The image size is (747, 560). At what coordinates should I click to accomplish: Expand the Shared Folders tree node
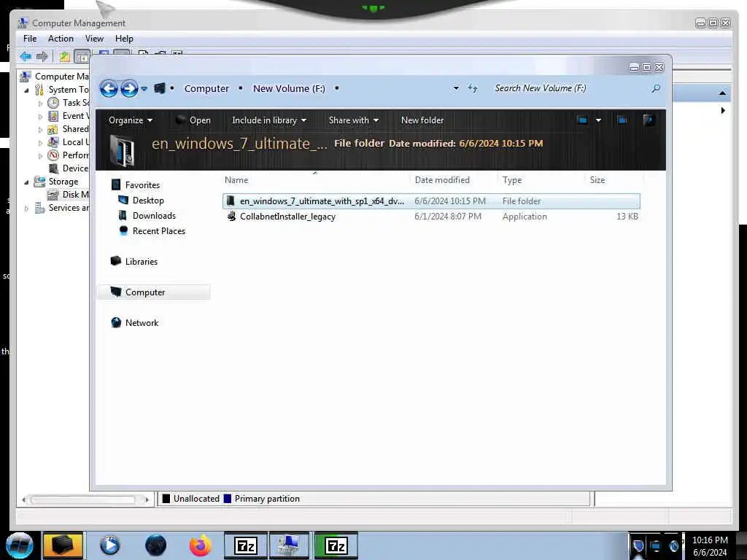[40, 130]
